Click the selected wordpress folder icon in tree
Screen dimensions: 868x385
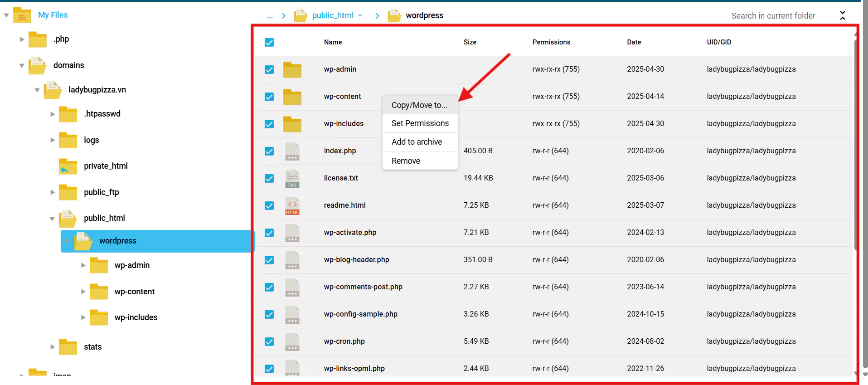(x=83, y=241)
